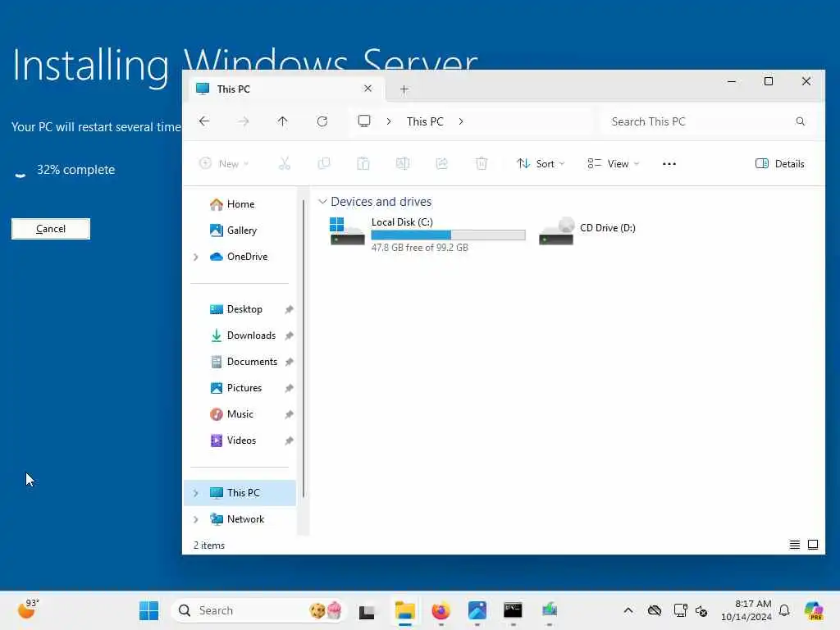
Task: Expand the Network tree node
Action: pyautogui.click(x=195, y=519)
